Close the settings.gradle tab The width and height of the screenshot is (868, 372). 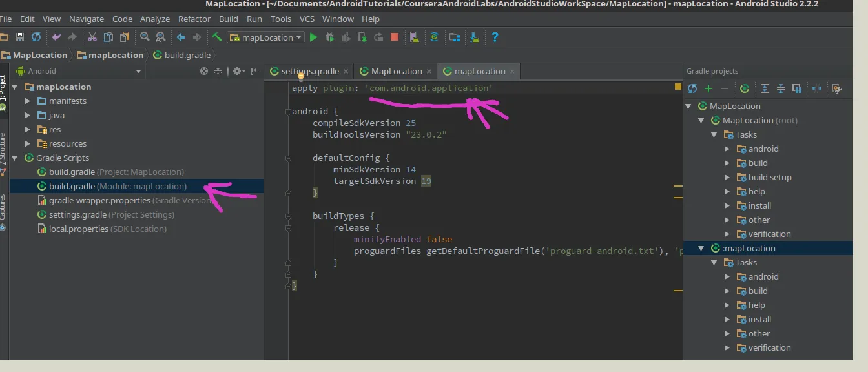coord(346,72)
